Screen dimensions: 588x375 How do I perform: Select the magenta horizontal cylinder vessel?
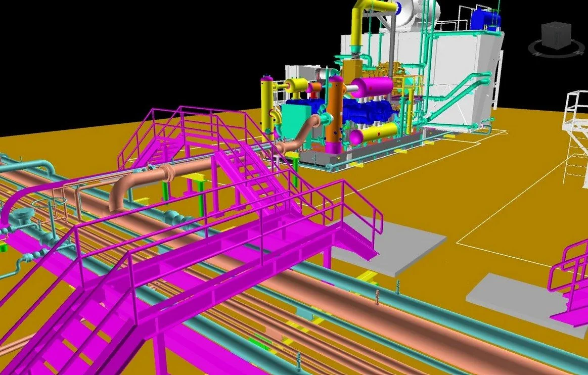click(372, 87)
